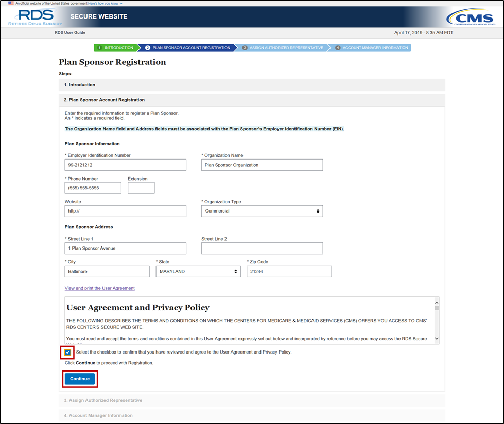
Task: Click the Street Line 2 field
Action: 262,248
